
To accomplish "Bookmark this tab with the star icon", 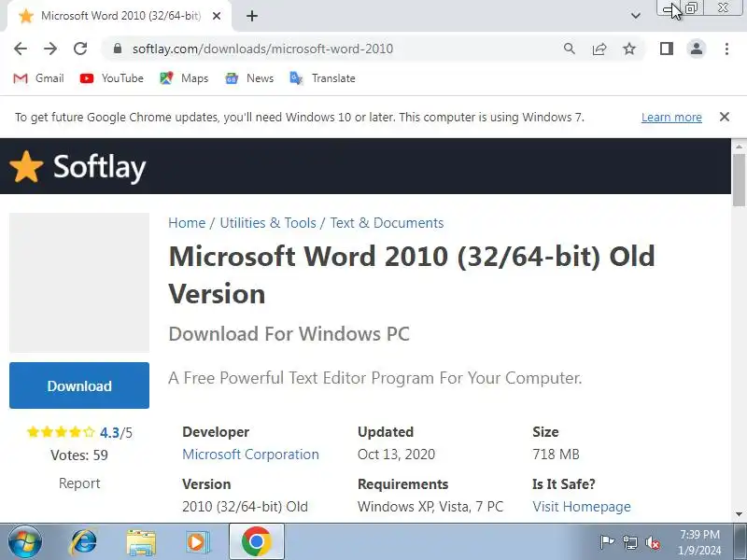I will [629, 49].
